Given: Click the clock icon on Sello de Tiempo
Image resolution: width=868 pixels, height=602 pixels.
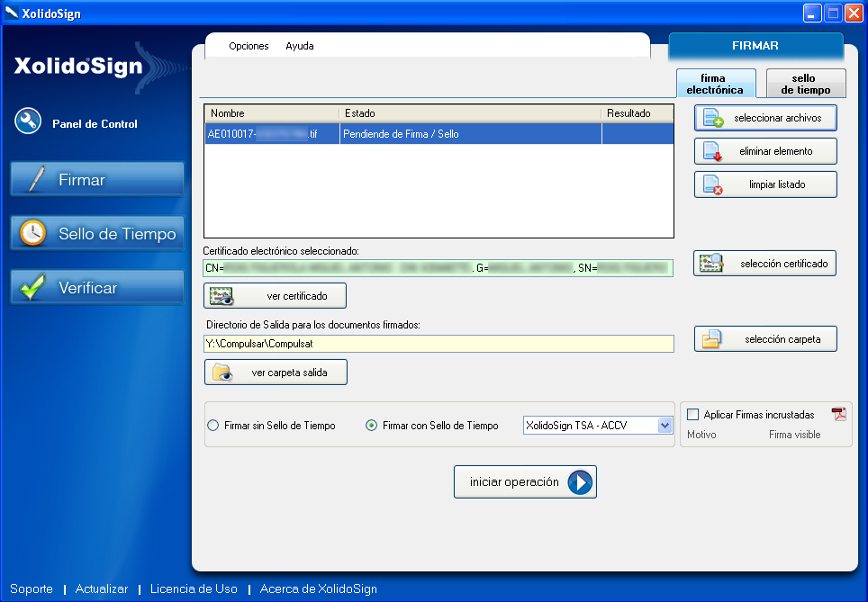Looking at the screenshot, I should pyautogui.click(x=32, y=233).
